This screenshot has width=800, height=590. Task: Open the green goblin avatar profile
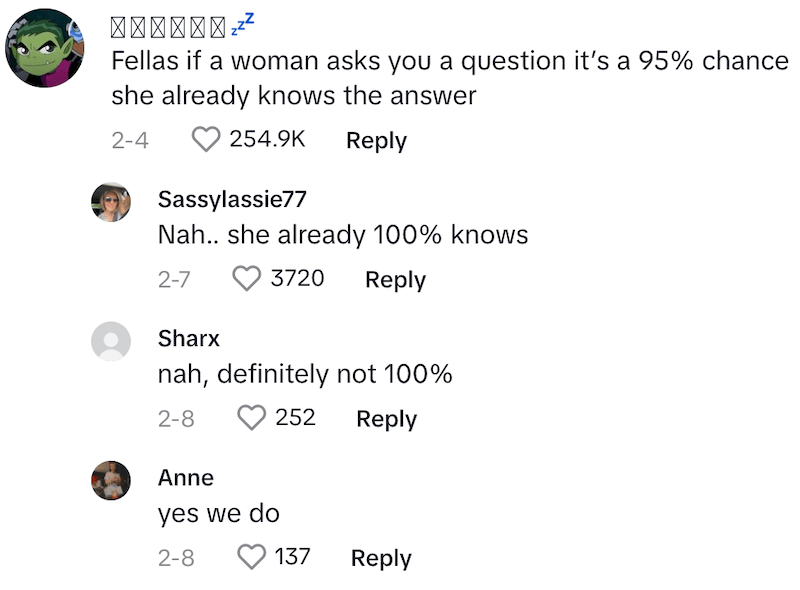click(46, 48)
